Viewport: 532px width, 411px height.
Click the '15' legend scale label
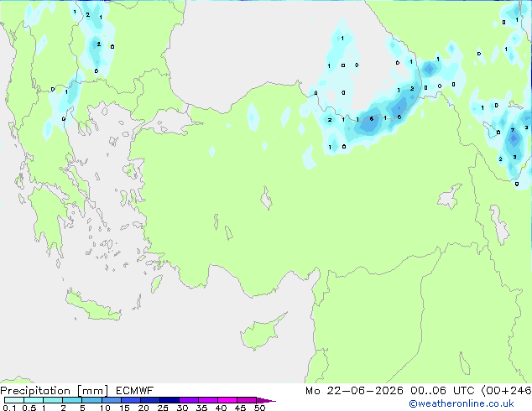124,408
